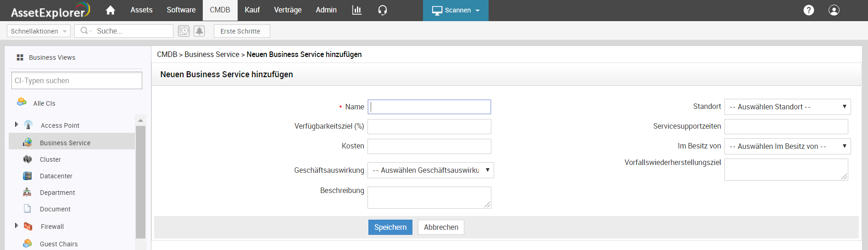Open the recent items clock icon
868x250 pixels.
(184, 31)
